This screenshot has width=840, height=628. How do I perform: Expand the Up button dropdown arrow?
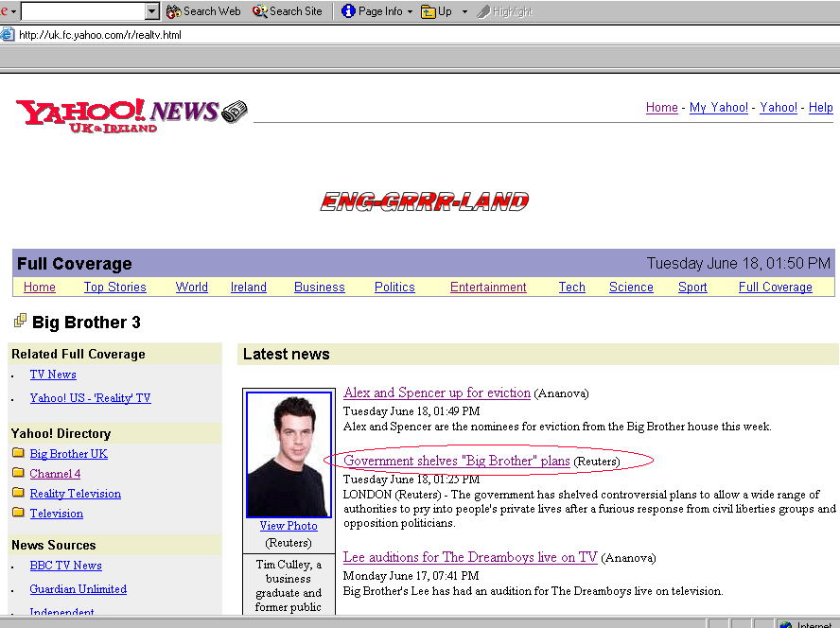pyautogui.click(x=464, y=11)
